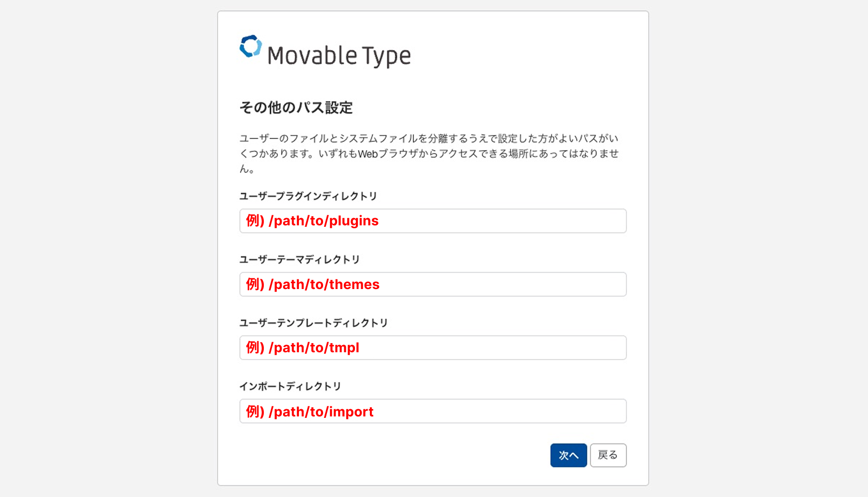Image resolution: width=868 pixels, height=497 pixels.
Task: Focus the user plugin directory input field
Action: point(502,221)
